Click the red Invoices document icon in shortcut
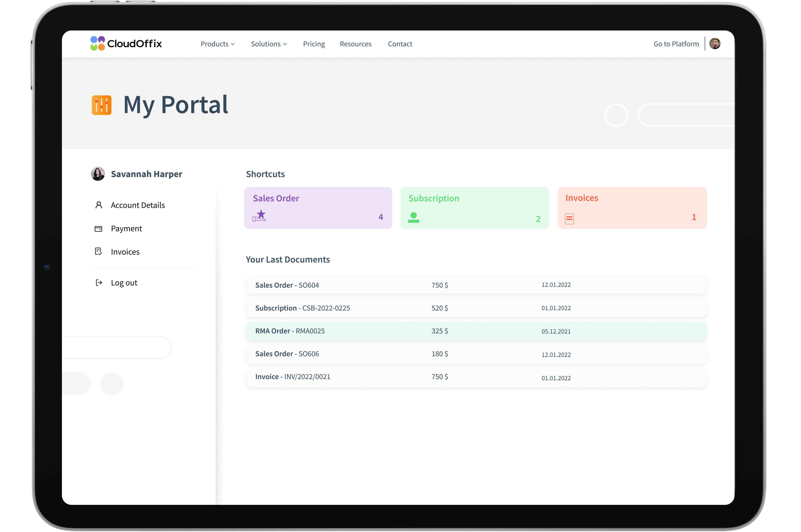This screenshot has height=532, width=801. click(x=569, y=219)
